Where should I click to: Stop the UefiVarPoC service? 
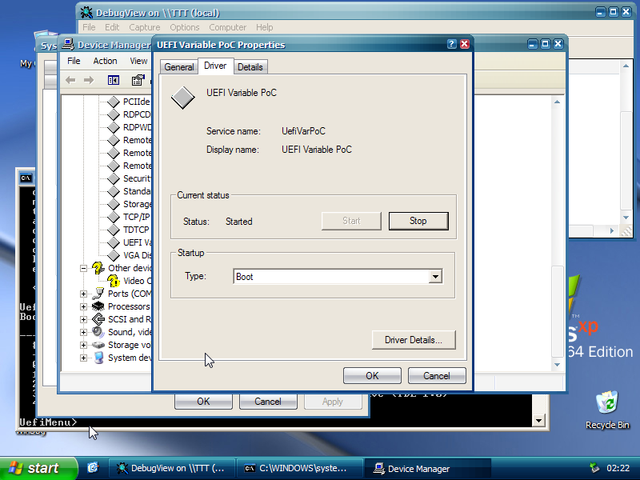pos(418,221)
